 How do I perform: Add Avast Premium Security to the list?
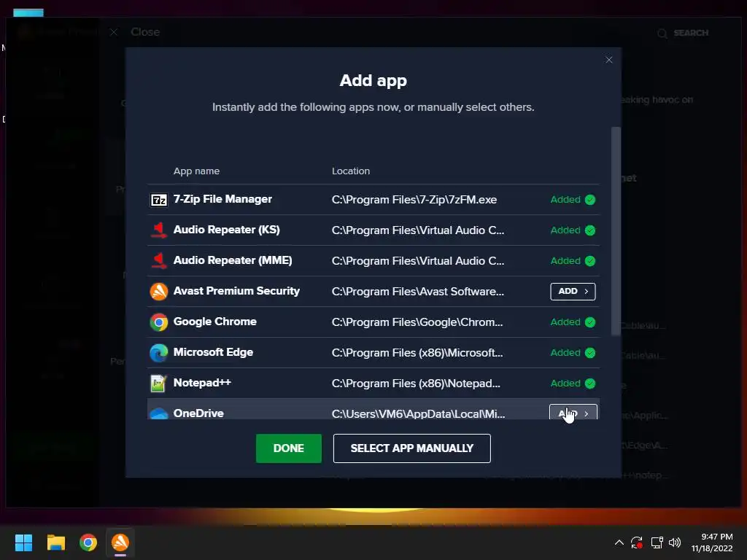pos(573,292)
